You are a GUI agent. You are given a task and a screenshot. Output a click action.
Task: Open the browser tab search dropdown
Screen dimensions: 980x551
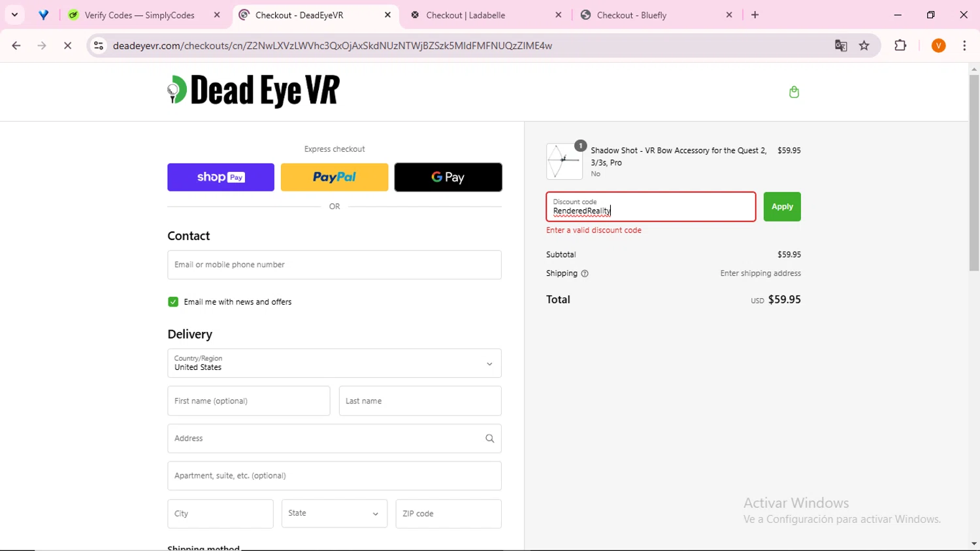pos(14,14)
